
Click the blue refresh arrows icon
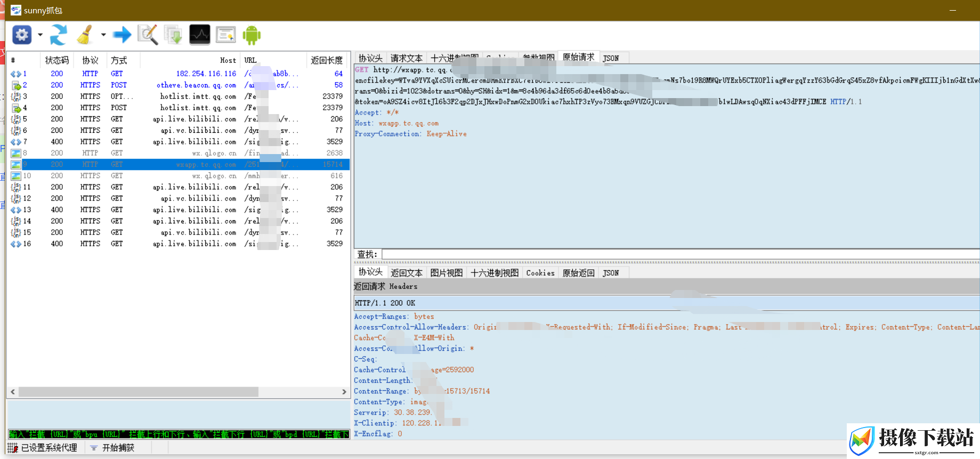59,35
